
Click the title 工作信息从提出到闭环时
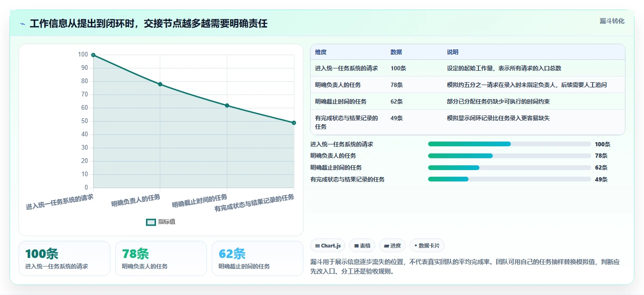[81, 24]
